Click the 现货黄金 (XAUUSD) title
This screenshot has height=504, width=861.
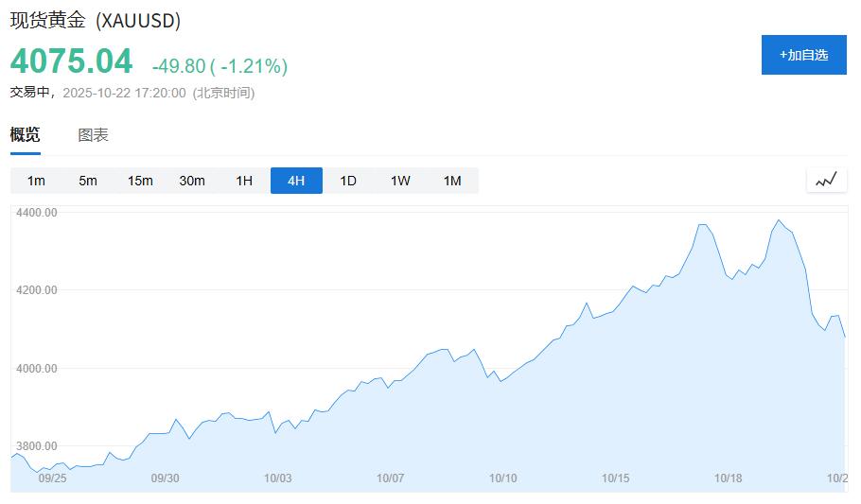(96, 20)
